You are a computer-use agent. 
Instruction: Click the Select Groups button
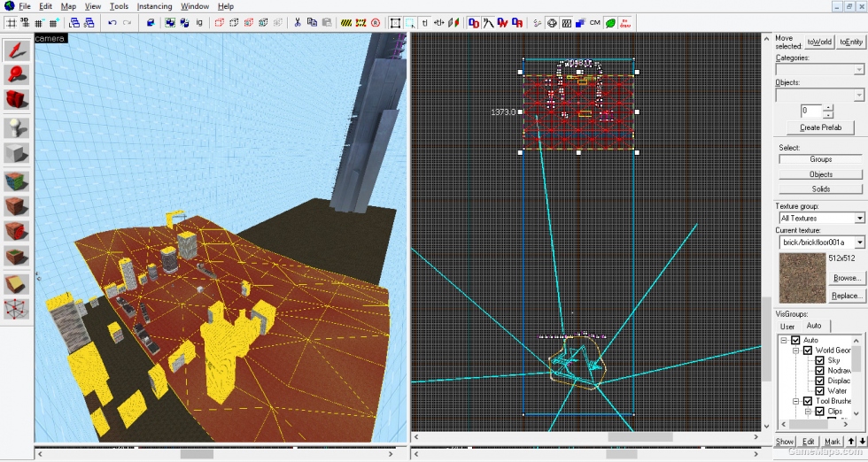pyautogui.click(x=820, y=159)
